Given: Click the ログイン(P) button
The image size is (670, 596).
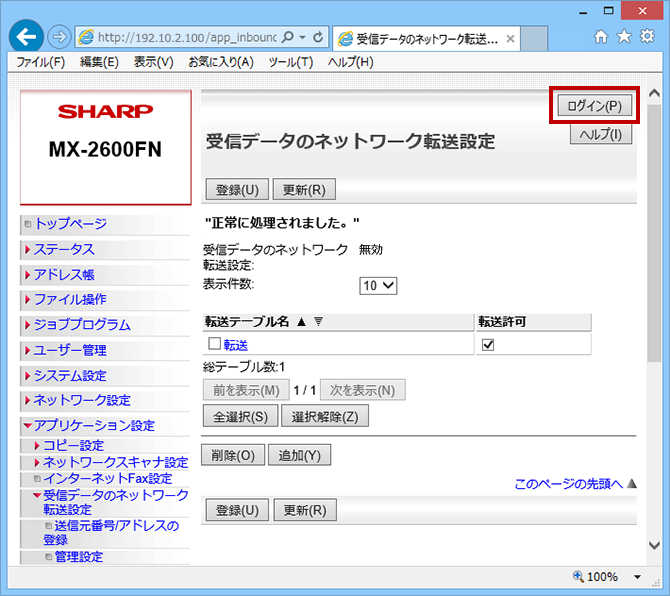Looking at the screenshot, I should coord(594,105).
